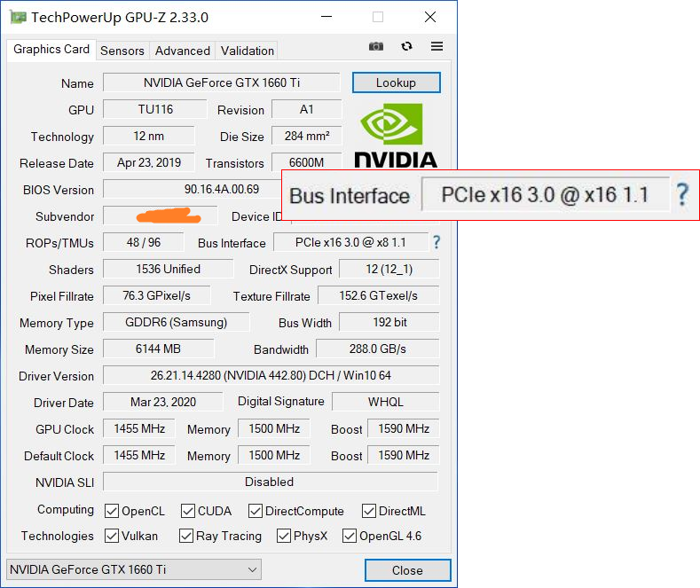This screenshot has width=700, height=588.
Task: Click the Bus Interface field PCIe x16 3.0 @ x8 1.1
Action: click(350, 242)
